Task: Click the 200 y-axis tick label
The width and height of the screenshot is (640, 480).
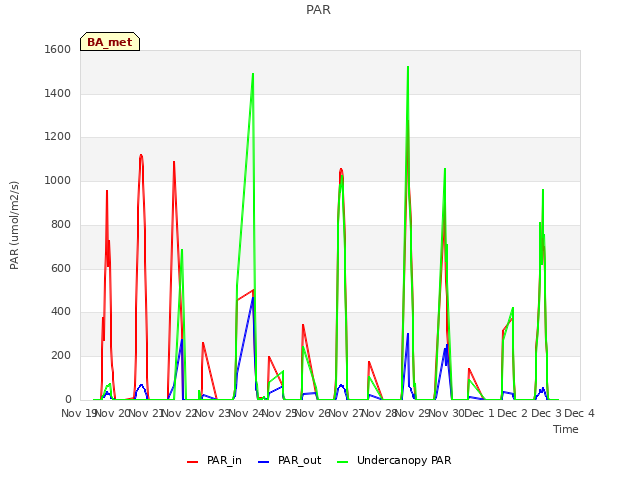Action: tap(61, 356)
